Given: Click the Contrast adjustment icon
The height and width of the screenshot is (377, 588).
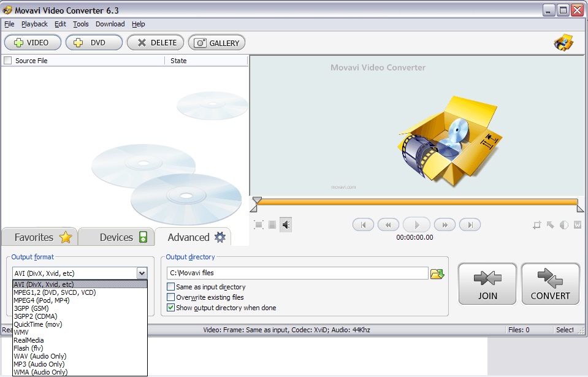Looking at the screenshot, I should (x=563, y=224).
